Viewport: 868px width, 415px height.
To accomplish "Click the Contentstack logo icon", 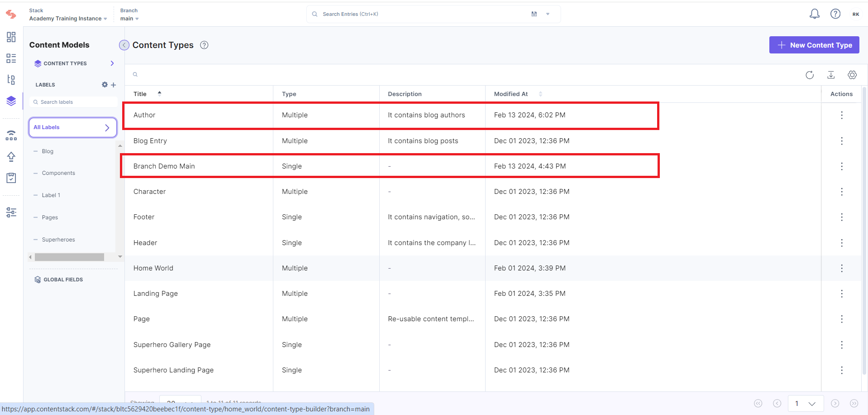I will click(11, 14).
